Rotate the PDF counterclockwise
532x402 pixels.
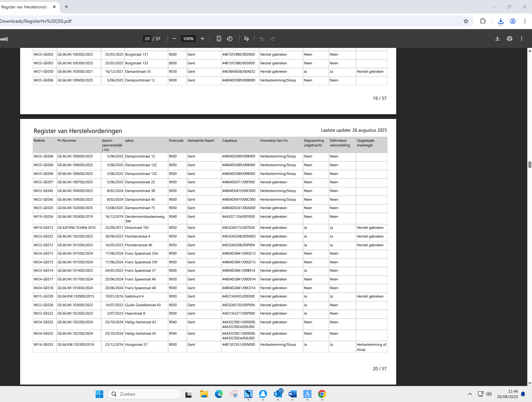coord(230,39)
